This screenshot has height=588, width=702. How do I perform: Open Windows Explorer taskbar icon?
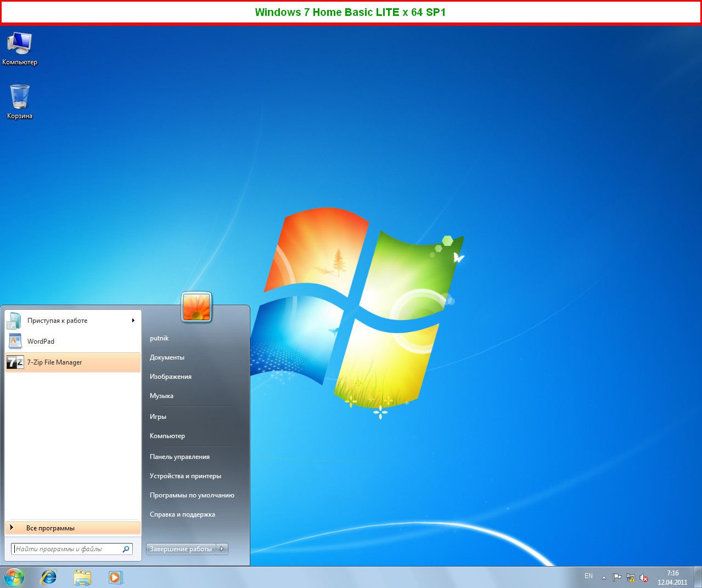82,578
